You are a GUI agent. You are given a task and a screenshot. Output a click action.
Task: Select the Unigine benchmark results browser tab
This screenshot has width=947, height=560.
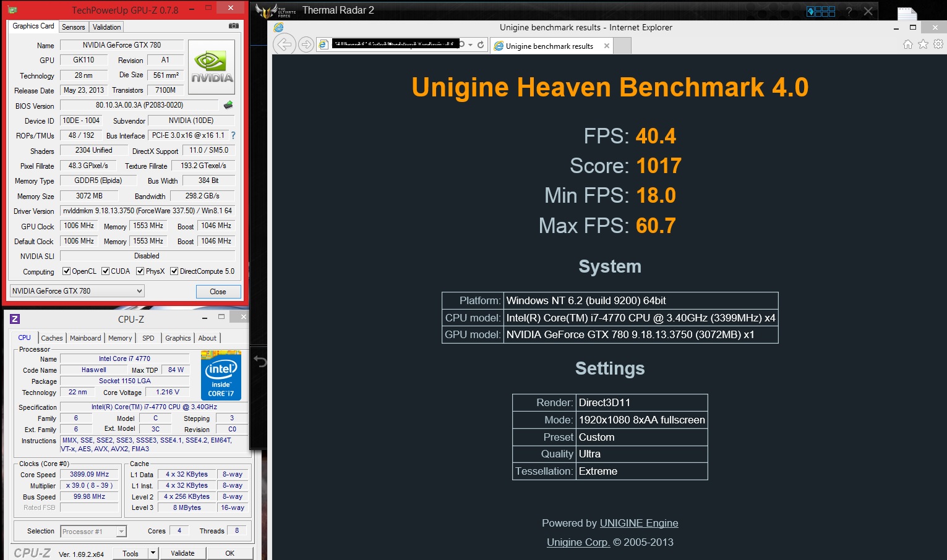(x=552, y=46)
